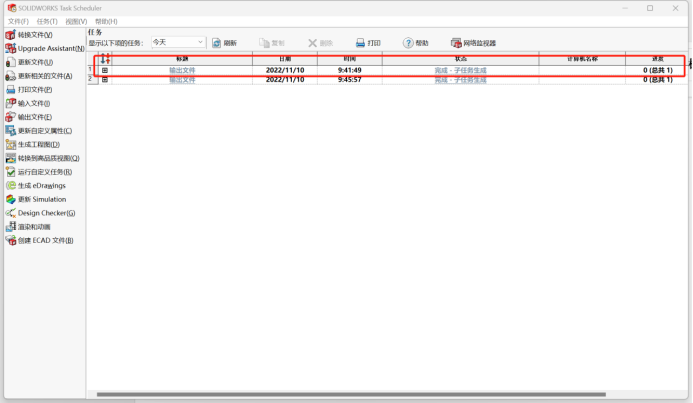This screenshot has height=403, width=693.
Task: Open the 今天 task filter dropdown
Action: [178, 42]
